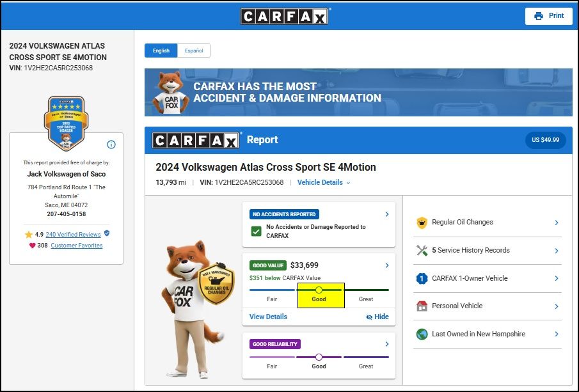Hide the value card with Hide
This screenshot has width=579, height=392.
[377, 317]
